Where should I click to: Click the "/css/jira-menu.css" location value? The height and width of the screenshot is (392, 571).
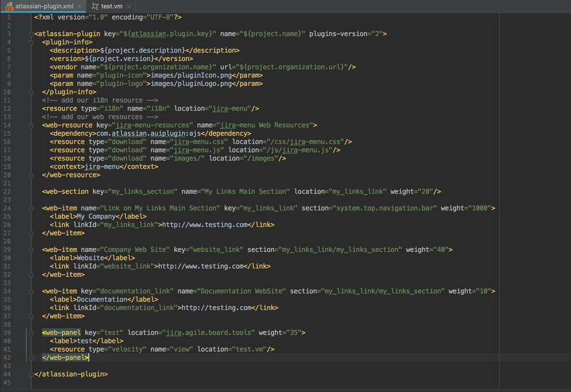305,142
